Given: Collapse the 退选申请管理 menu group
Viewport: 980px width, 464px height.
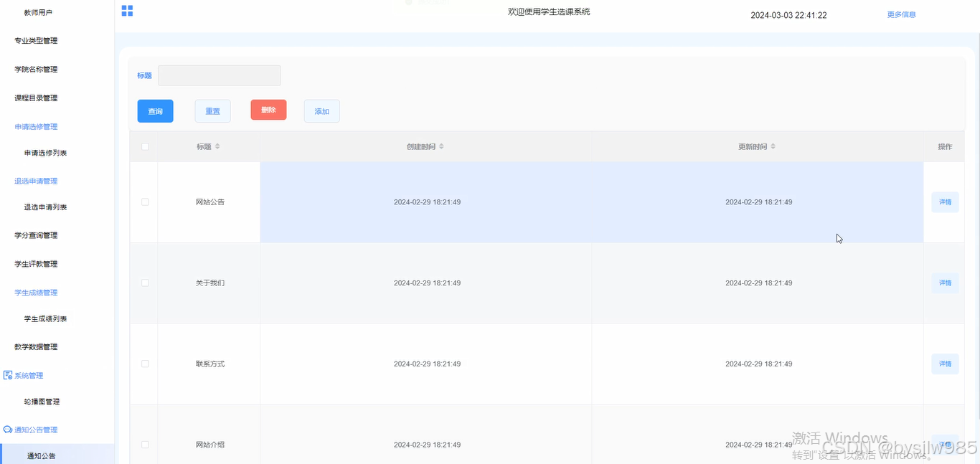Looking at the screenshot, I should (36, 181).
